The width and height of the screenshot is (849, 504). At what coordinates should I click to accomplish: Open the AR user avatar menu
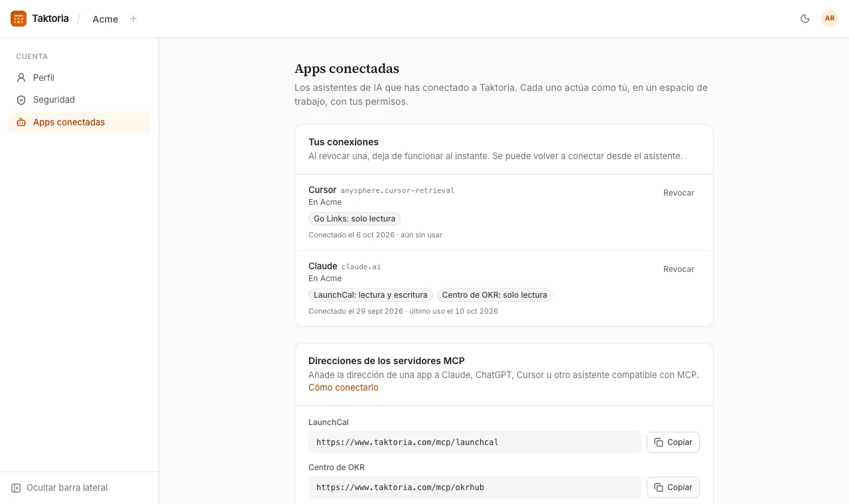pyautogui.click(x=830, y=19)
